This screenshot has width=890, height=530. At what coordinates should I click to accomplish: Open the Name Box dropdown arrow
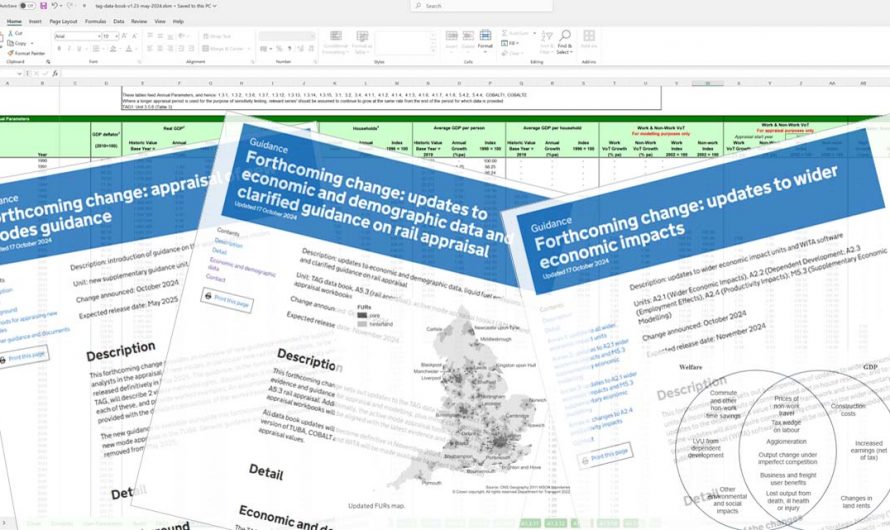point(19,73)
